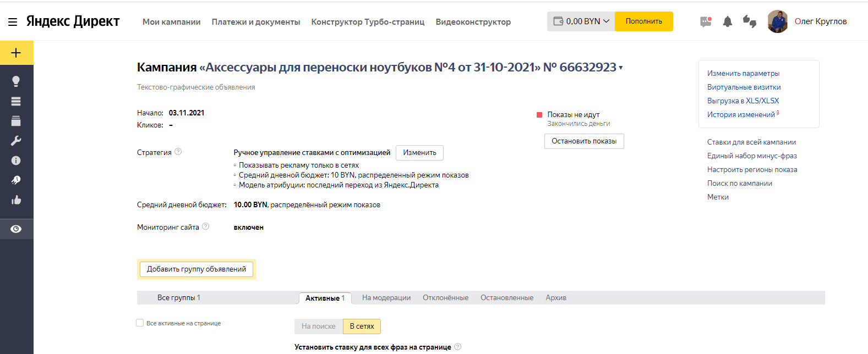Select the Активные tab
This screenshot has width=868, height=354.
[x=325, y=298]
